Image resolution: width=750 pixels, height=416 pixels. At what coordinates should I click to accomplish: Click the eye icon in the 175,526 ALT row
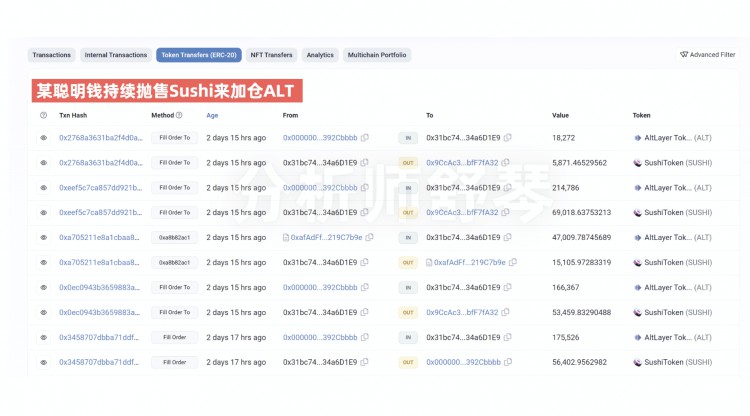coord(44,337)
